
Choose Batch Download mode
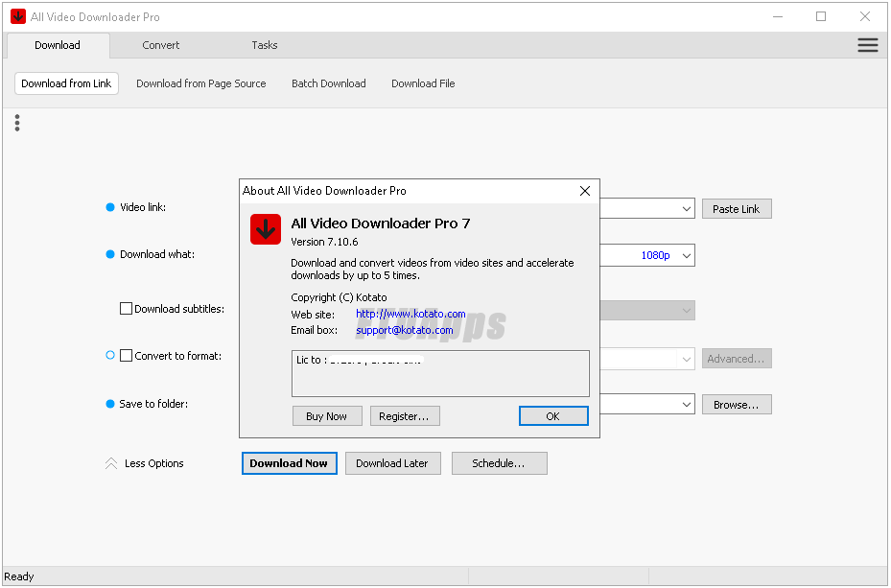click(328, 83)
